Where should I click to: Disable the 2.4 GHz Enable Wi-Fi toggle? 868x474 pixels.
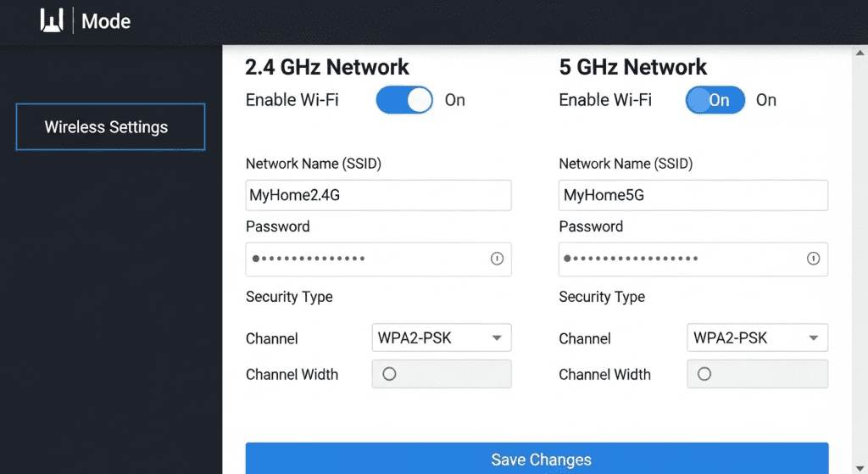pos(404,100)
